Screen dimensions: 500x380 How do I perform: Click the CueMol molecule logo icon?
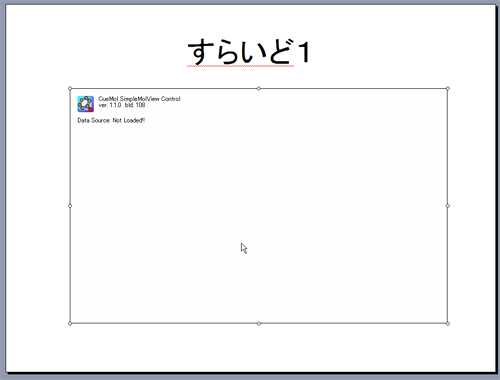click(85, 104)
